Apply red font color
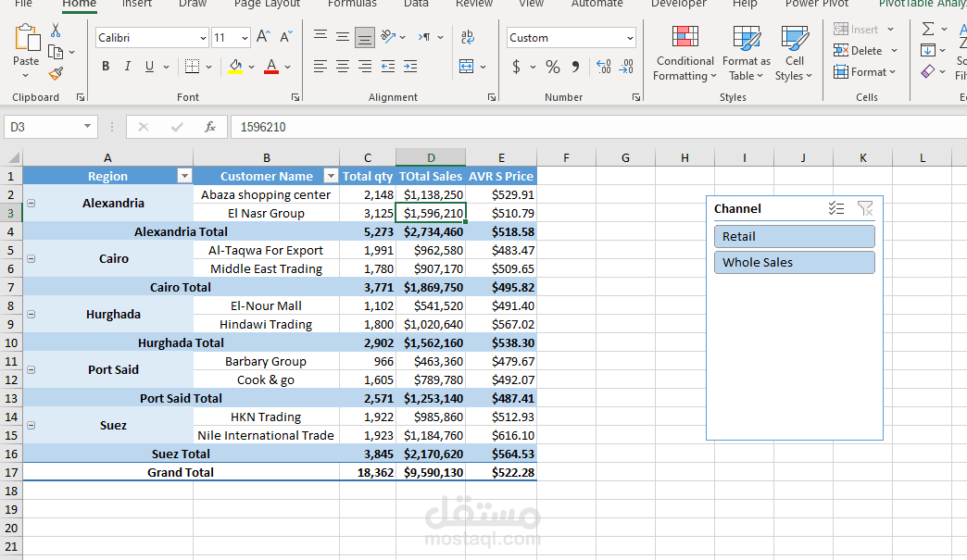This screenshot has width=967, height=560. click(271, 66)
